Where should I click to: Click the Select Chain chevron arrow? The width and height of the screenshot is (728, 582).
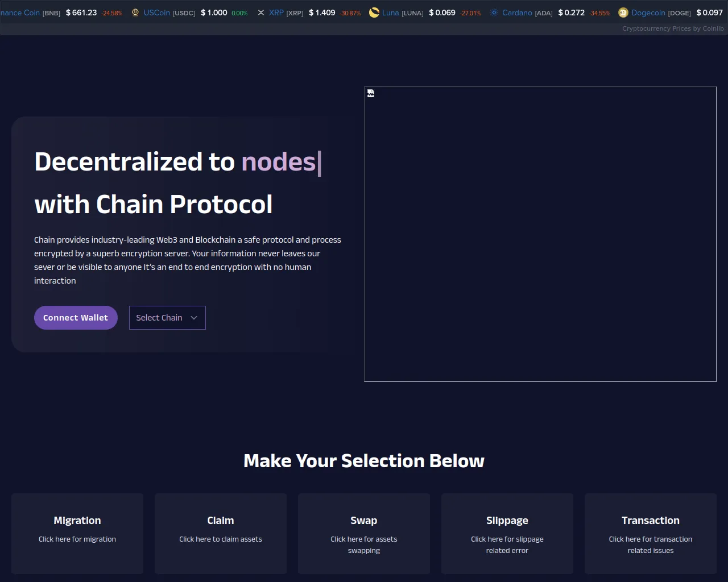[x=194, y=318]
